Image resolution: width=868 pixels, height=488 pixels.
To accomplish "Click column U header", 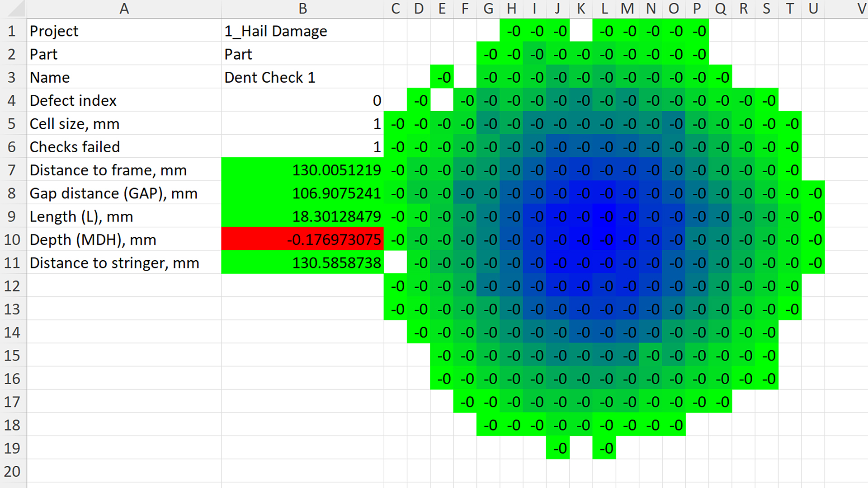I will pos(813,9).
